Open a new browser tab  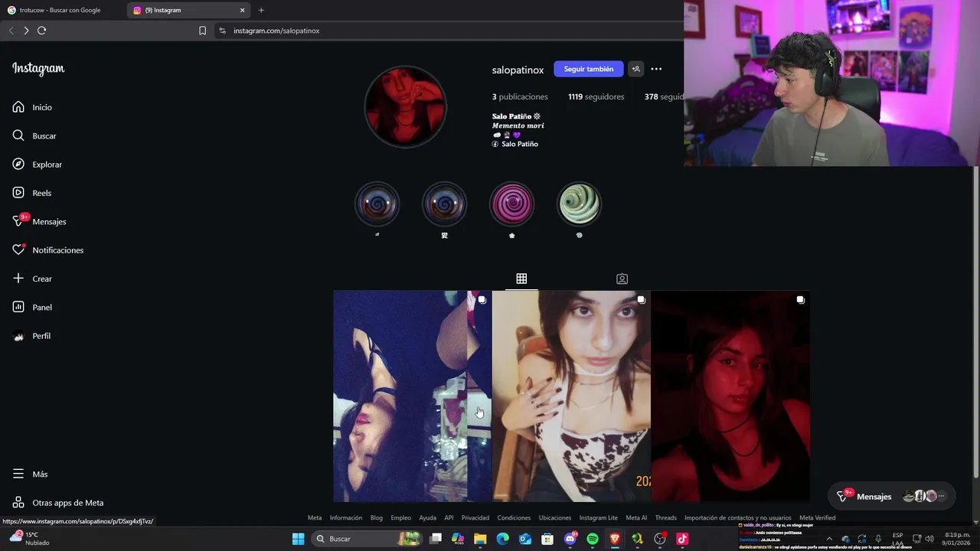click(x=261, y=10)
